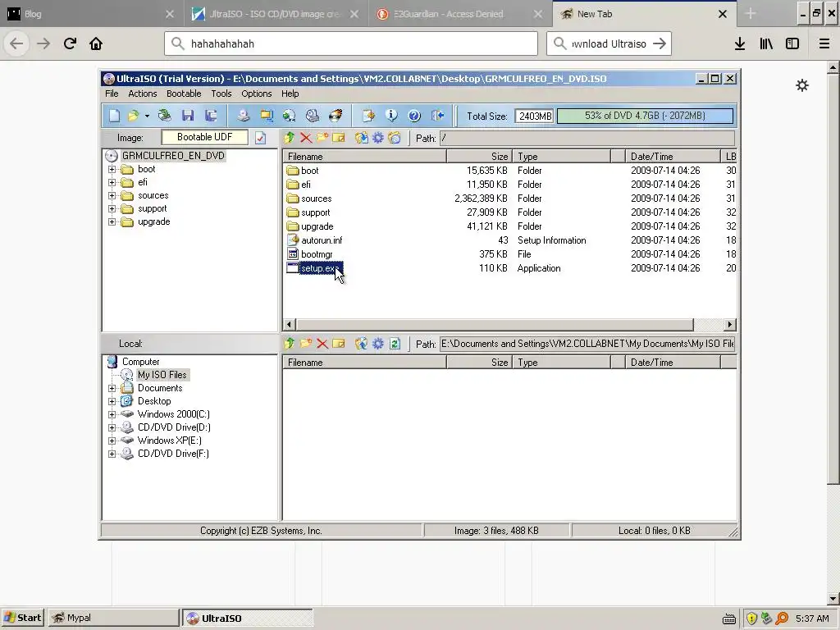Sort image file list by Size column
Viewport: 840px width, 630px height.
tap(479, 157)
